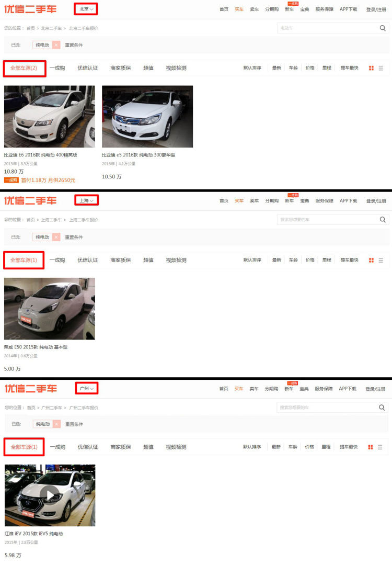Click the 宝典 nav item on the 广州 page

(304, 389)
